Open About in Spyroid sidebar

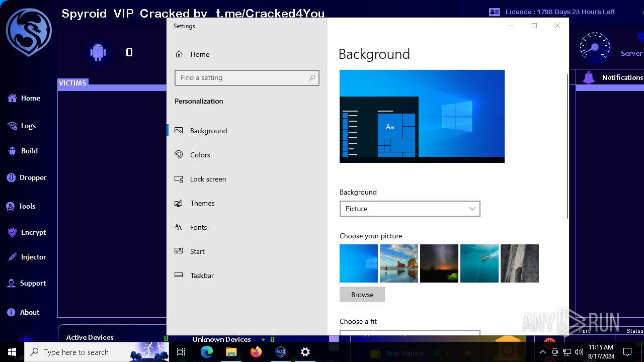coord(23,312)
